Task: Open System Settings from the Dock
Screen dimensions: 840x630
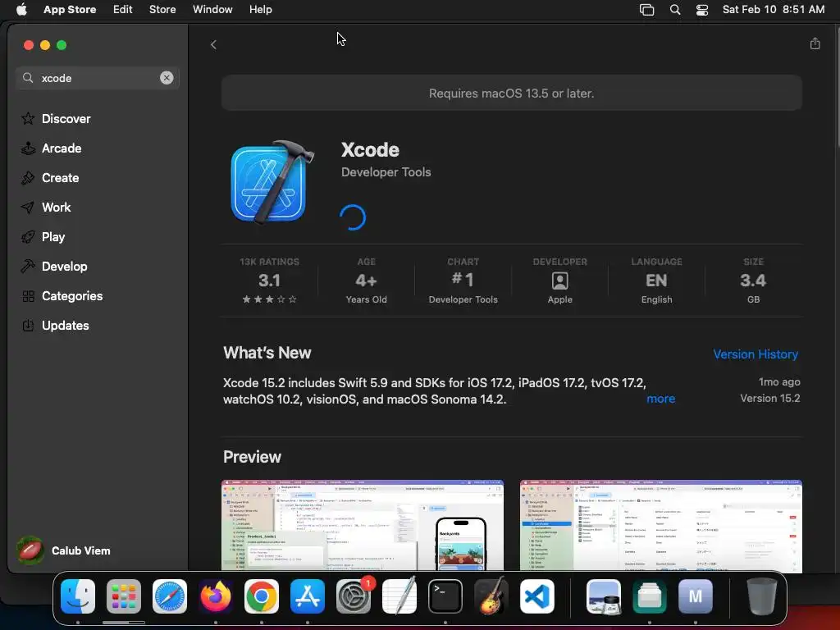Action: coord(354,596)
